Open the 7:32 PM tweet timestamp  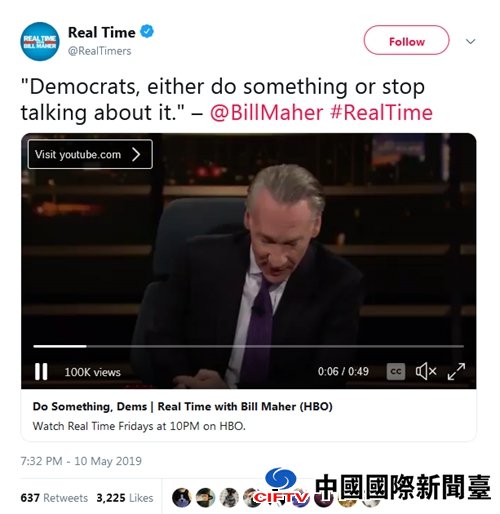[81, 461]
